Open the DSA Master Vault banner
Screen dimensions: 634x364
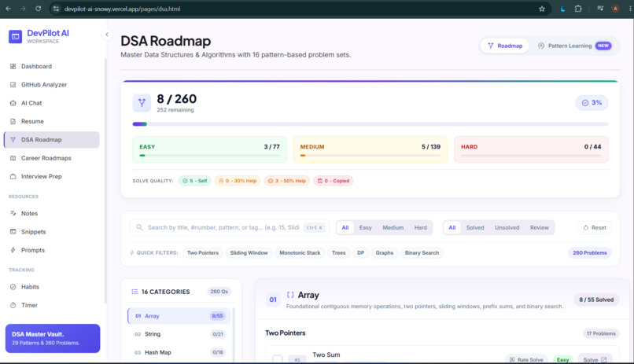[53, 338]
